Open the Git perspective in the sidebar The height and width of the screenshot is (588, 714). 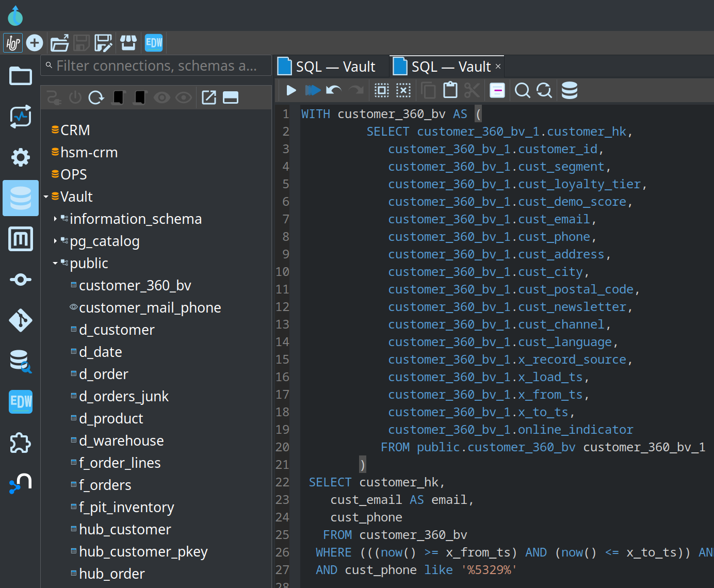click(x=21, y=320)
